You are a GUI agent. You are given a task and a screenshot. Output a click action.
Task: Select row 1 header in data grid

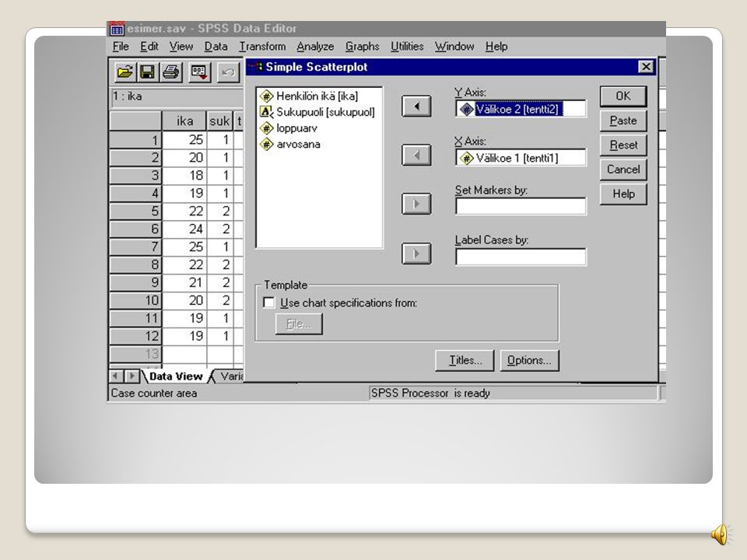135,140
